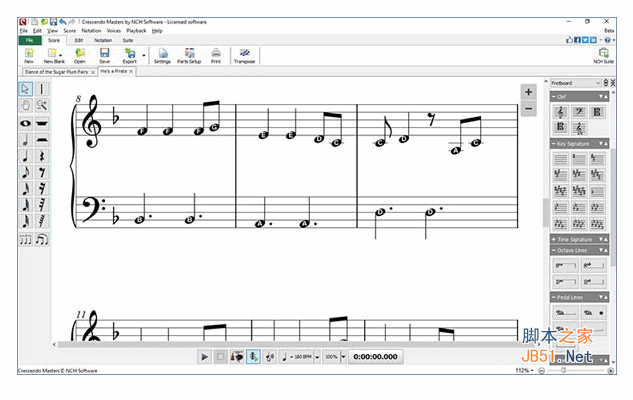Choose the quarter rest tool
633x400 pixels.
42,156
